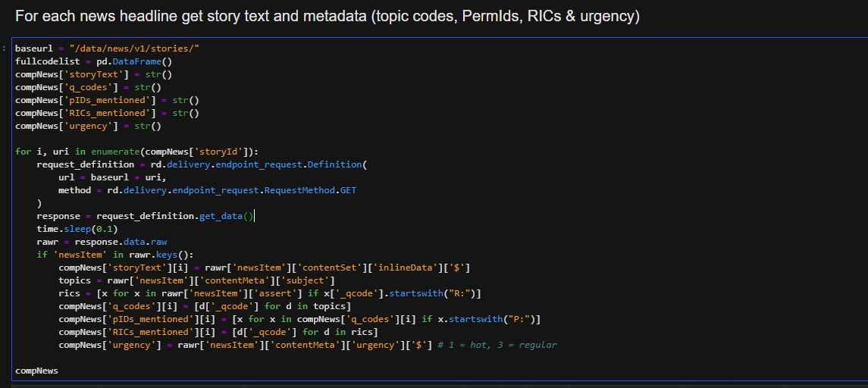The height and width of the screenshot is (388, 868).
Task: Click the method RequestMethod.GET line
Action: 207,190
